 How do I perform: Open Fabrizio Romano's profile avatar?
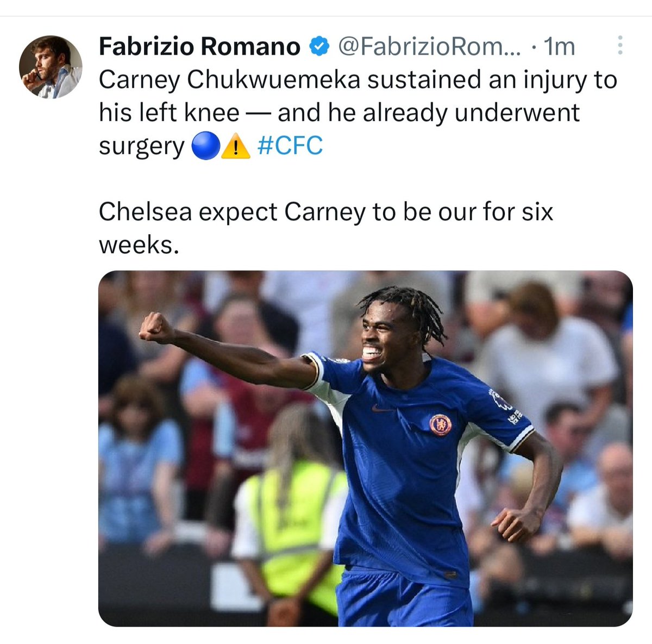(x=51, y=67)
